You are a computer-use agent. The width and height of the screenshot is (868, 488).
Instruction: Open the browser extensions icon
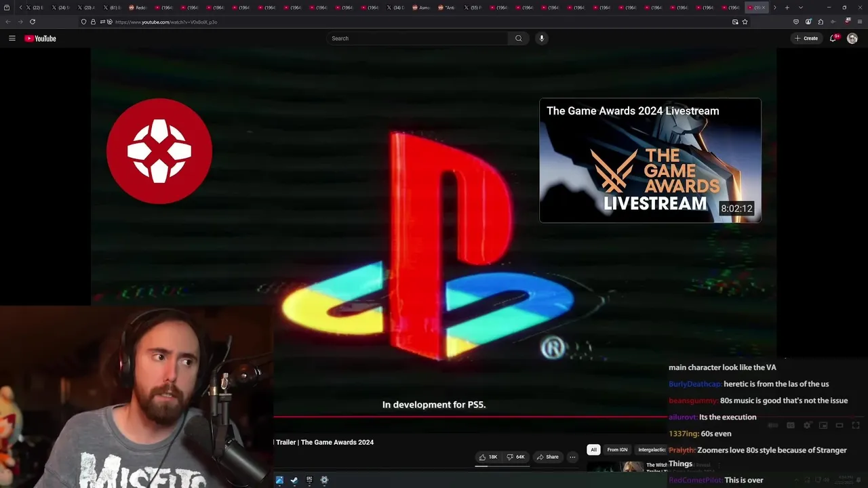pyautogui.click(x=821, y=22)
